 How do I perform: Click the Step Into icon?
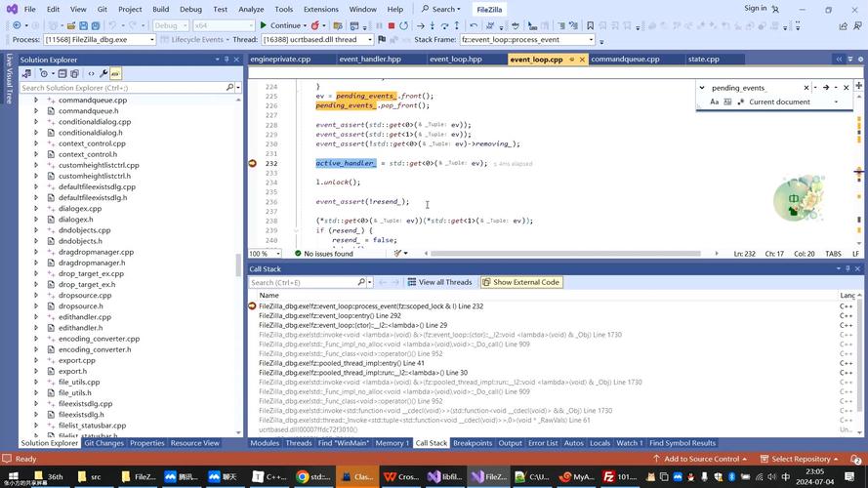tap(433, 25)
